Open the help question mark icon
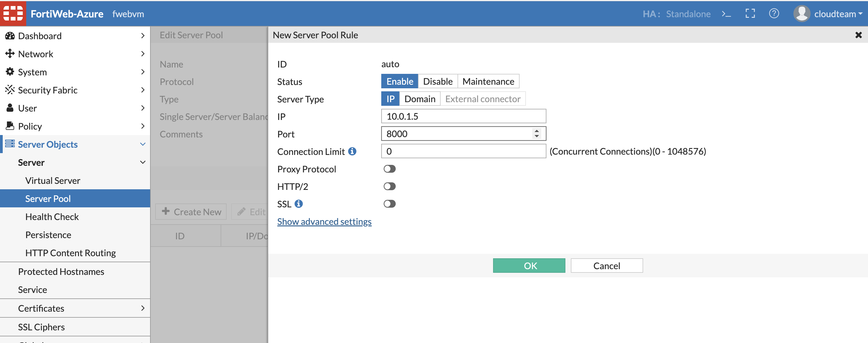The height and width of the screenshot is (343, 868). pyautogui.click(x=774, y=14)
